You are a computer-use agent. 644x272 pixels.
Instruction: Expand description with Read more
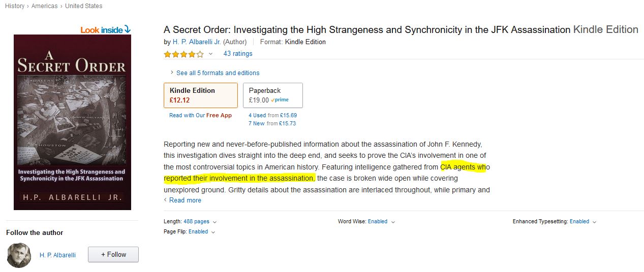click(185, 200)
